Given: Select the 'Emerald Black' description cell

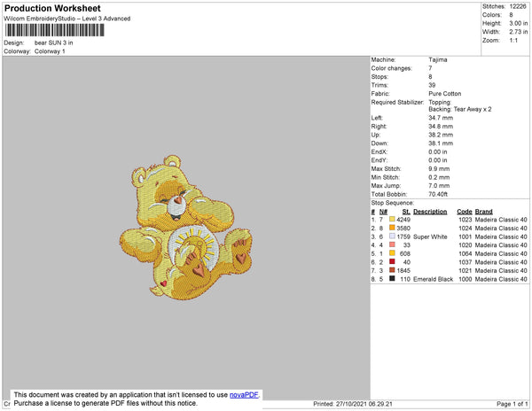Looking at the screenshot, I should tap(434, 279).
